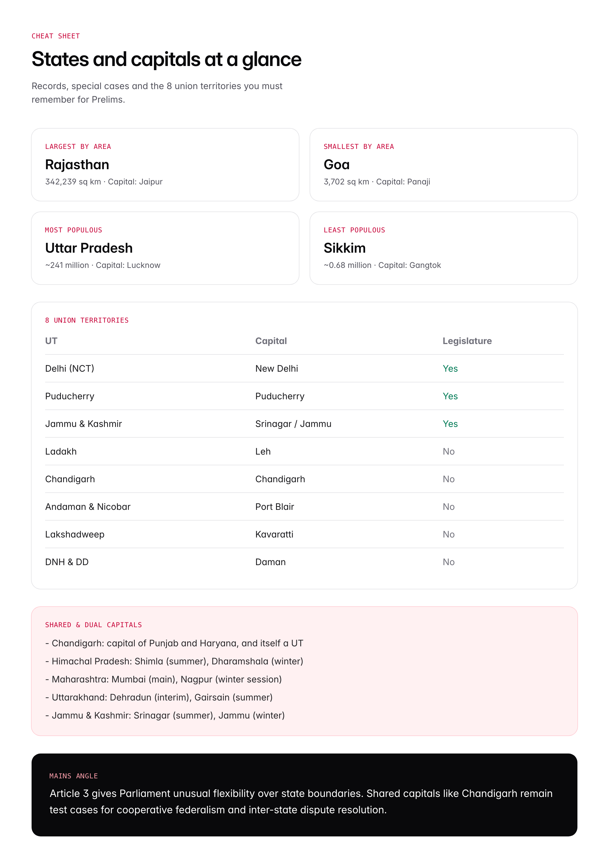Click the Legislature column header
The image size is (609, 868).
point(467,341)
